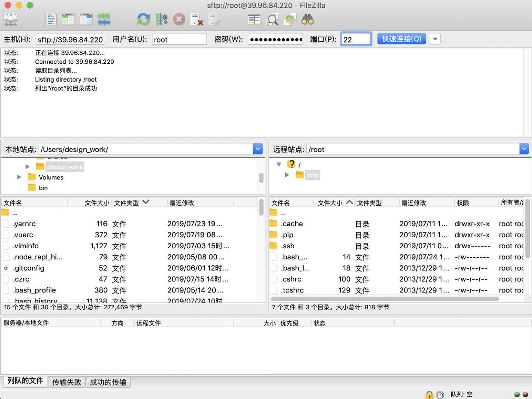The image size is (532, 399).
Task: Switch to the 列队的文件 tab
Action: 25,381
